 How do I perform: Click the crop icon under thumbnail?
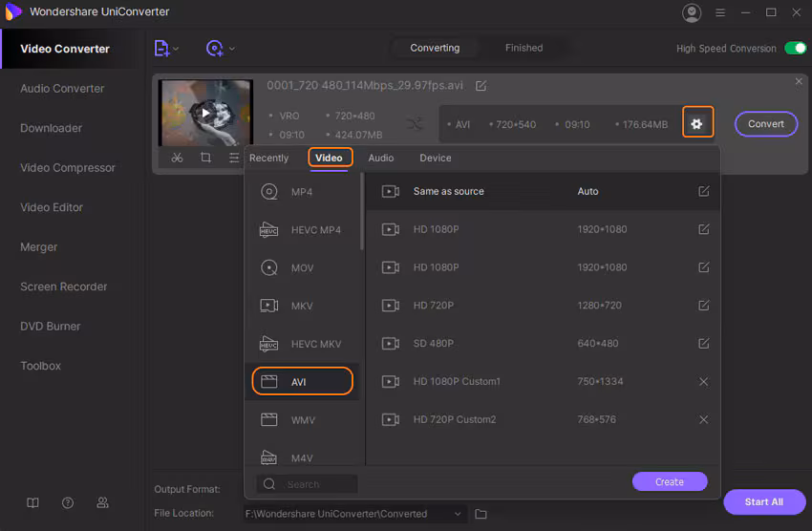tap(205, 158)
